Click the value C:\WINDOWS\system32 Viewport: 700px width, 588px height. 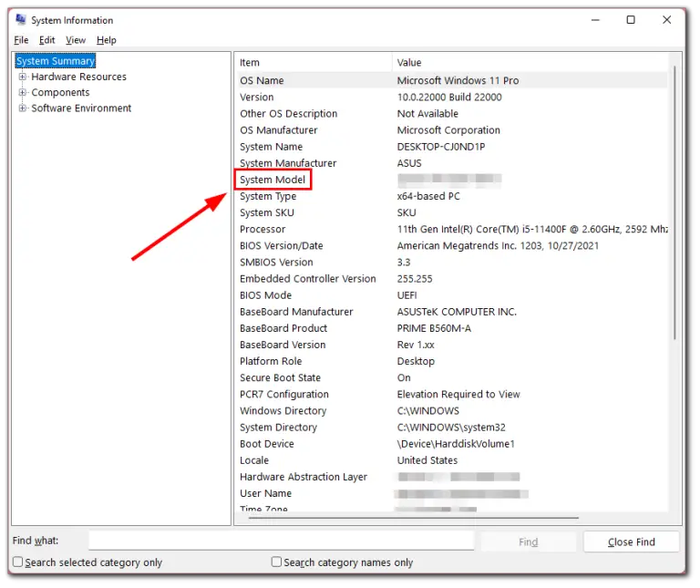(x=451, y=428)
